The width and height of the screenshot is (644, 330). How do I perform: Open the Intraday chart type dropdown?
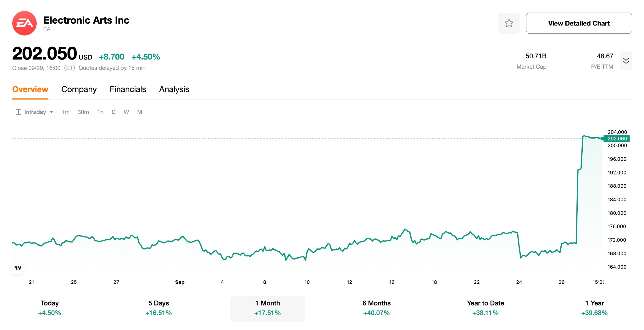(x=35, y=112)
